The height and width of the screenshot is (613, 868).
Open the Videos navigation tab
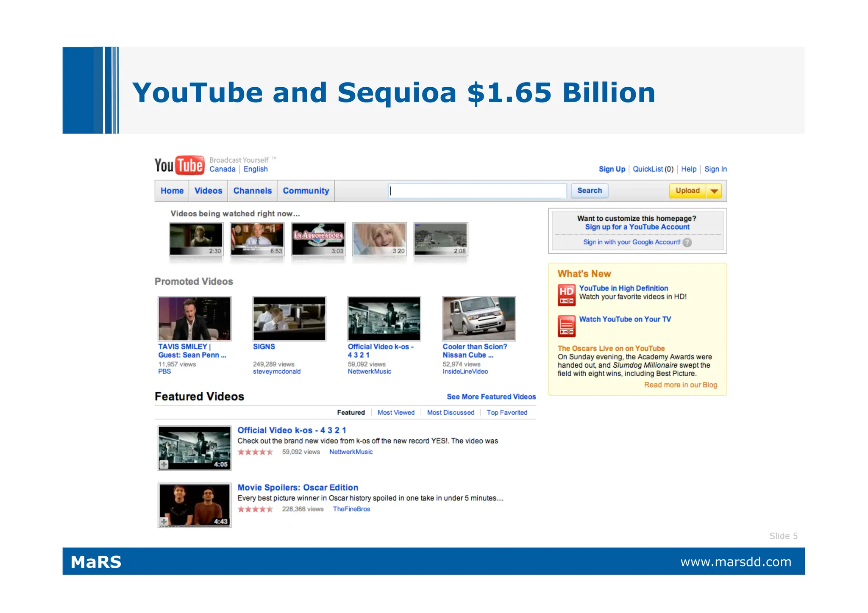[208, 191]
